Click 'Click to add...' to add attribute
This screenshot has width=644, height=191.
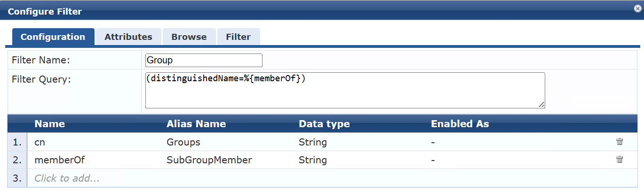[67, 178]
